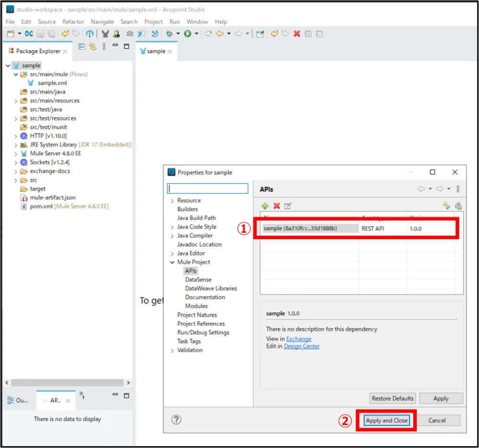Select sample.xml in Package Explorer

pyautogui.click(x=52, y=83)
